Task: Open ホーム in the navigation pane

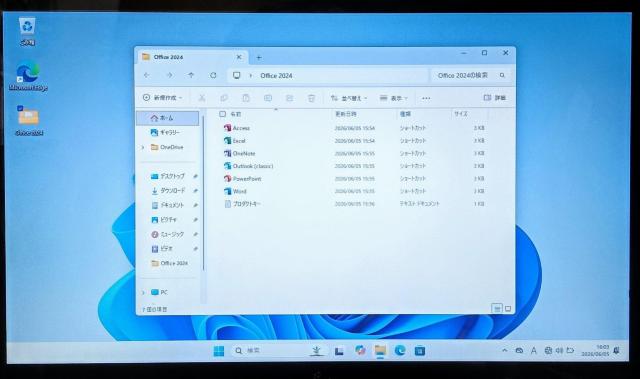Action: click(x=167, y=118)
